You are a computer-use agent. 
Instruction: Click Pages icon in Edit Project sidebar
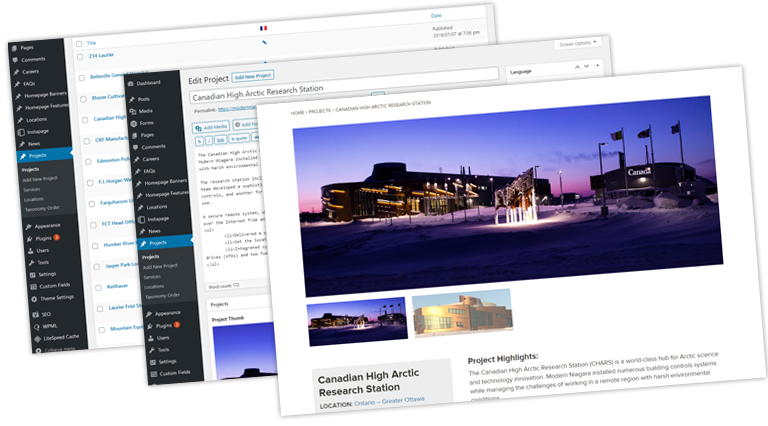(135, 135)
